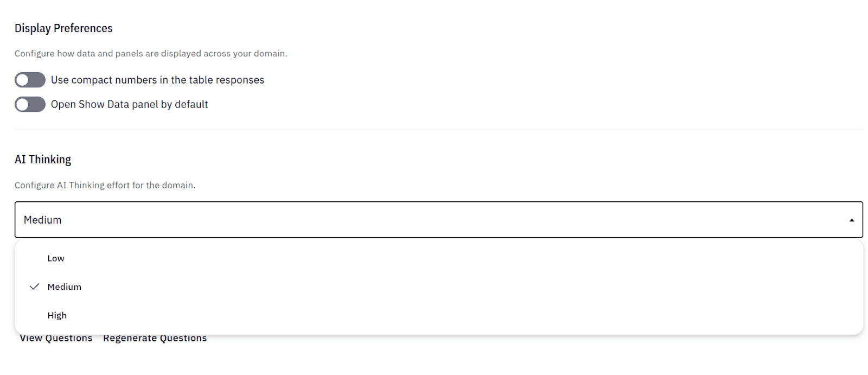Reselect the Medium option
The height and width of the screenshot is (375, 868).
pos(65,287)
